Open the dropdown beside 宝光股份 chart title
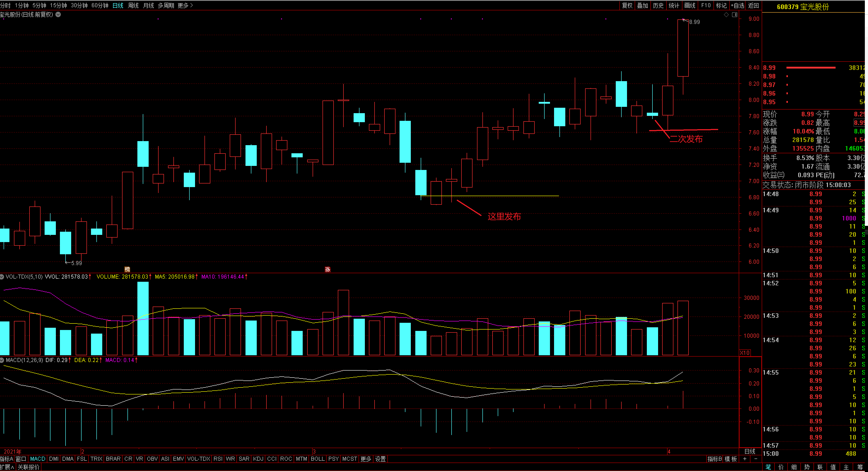 (x=58, y=14)
